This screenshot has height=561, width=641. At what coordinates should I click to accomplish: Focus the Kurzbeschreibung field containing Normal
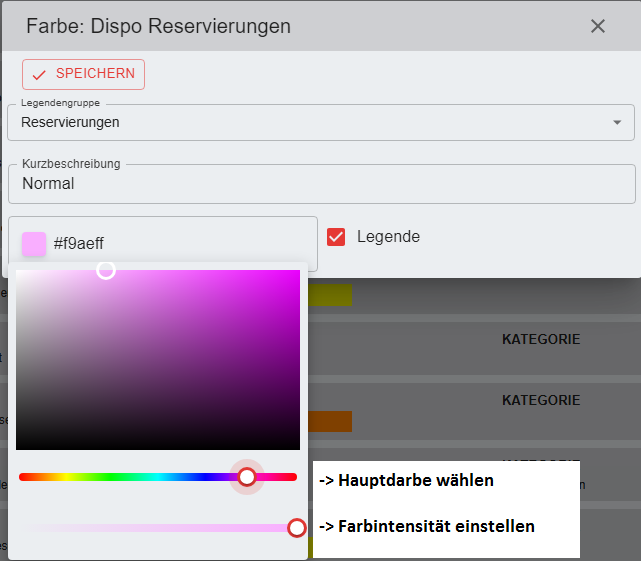tap(320, 184)
